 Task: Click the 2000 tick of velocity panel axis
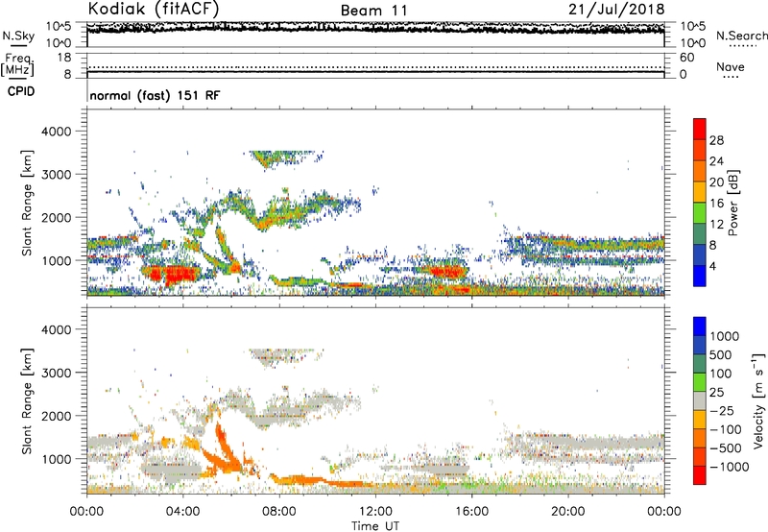57,416
